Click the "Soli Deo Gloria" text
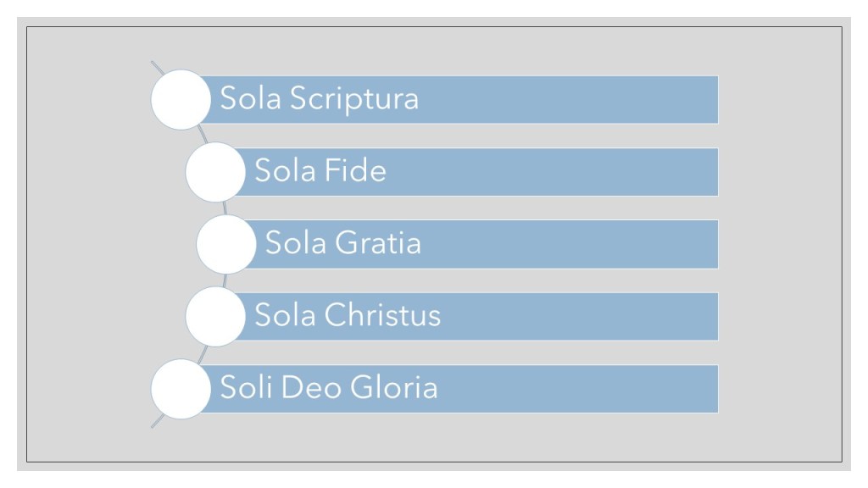Image resolution: width=868 pixels, height=488 pixels. [329, 389]
